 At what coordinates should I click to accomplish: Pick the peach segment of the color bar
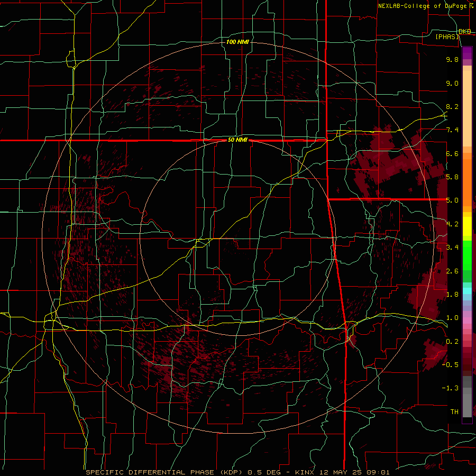coord(467,108)
